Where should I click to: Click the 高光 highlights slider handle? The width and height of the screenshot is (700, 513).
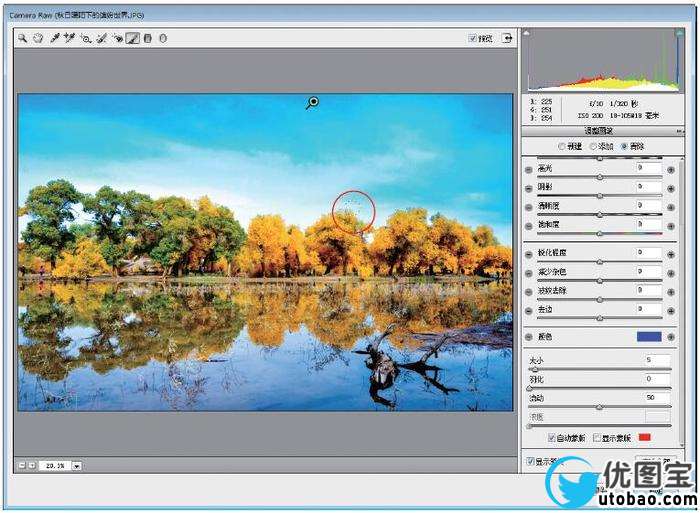click(600, 177)
